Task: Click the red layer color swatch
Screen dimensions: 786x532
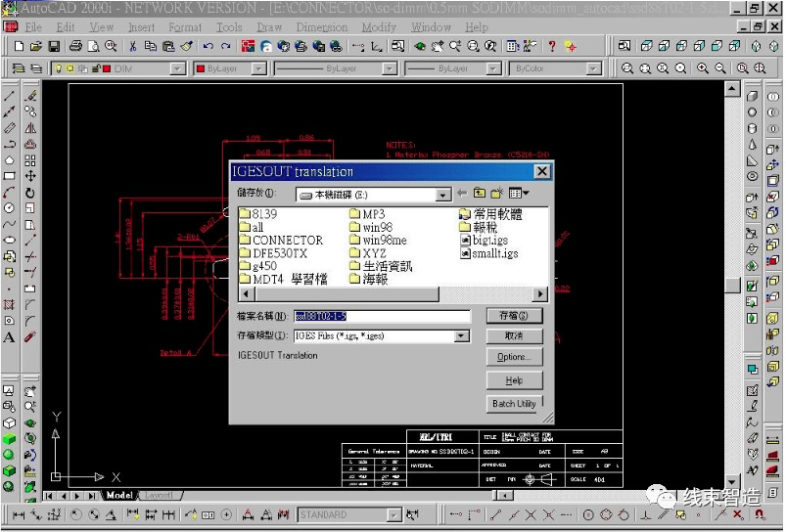Action: 107,68
